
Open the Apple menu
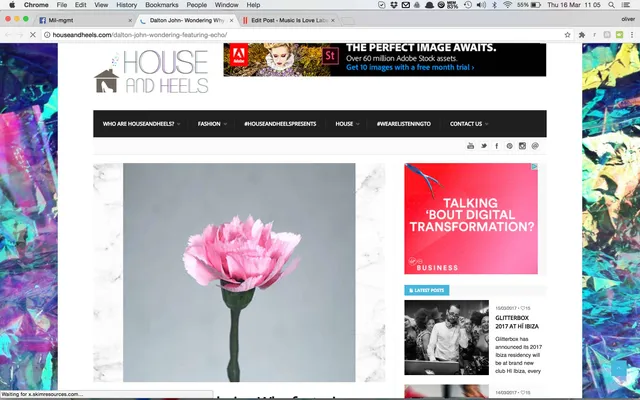coord(12,5)
